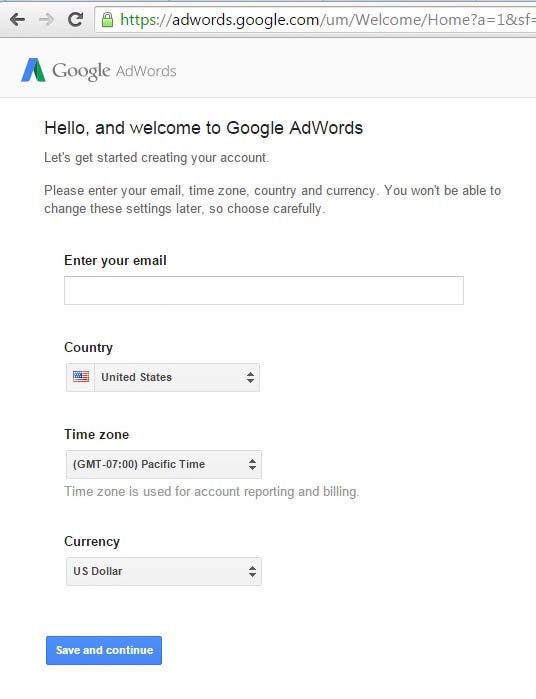Viewport: 536px width, 699px height.
Task: Click the Enter your email field
Action: point(264,291)
